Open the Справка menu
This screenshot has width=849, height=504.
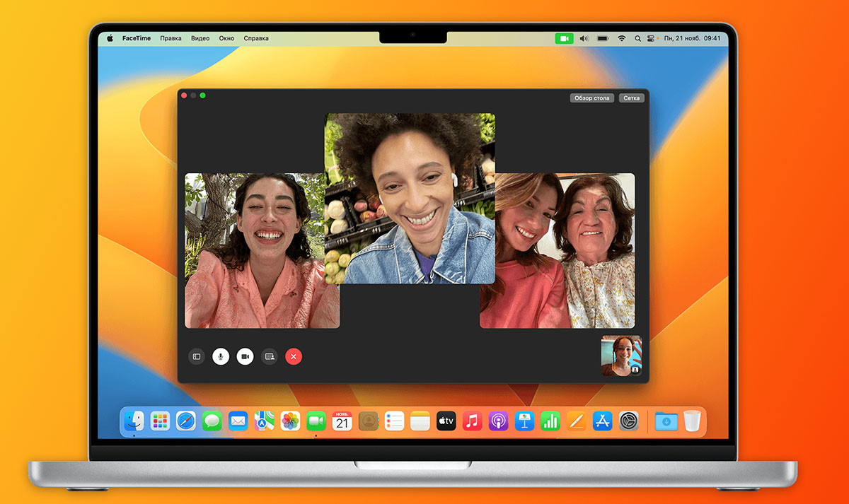coord(256,38)
